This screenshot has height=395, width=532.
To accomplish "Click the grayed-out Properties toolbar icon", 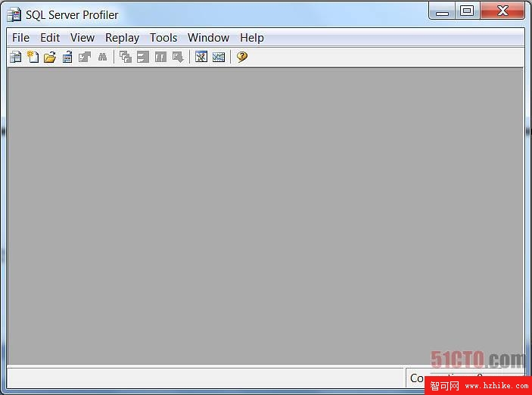I will tap(85, 57).
